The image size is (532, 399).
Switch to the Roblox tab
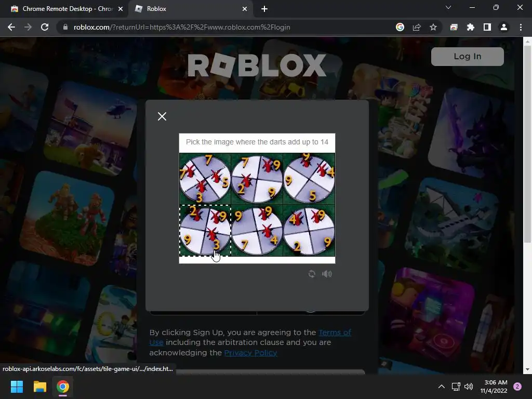(190, 9)
